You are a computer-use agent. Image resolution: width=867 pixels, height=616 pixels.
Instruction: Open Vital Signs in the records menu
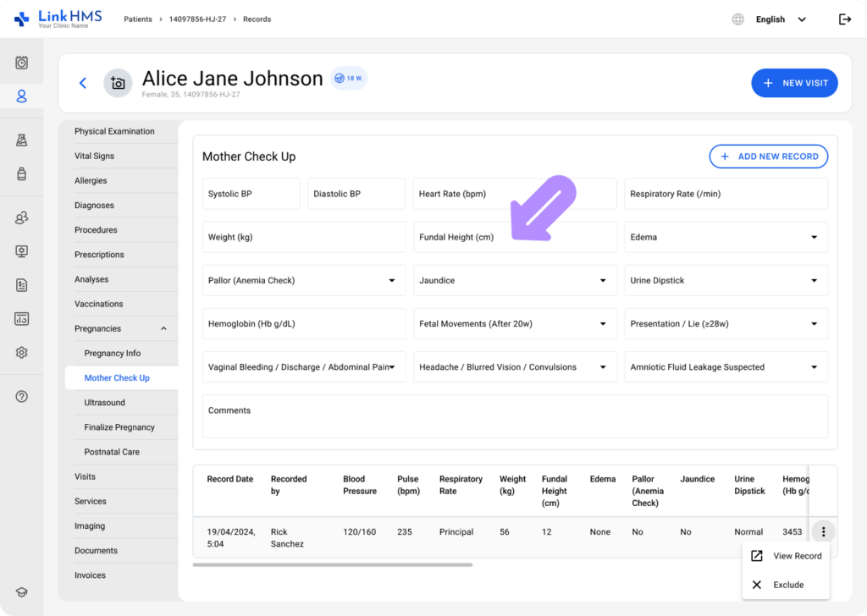(x=95, y=156)
